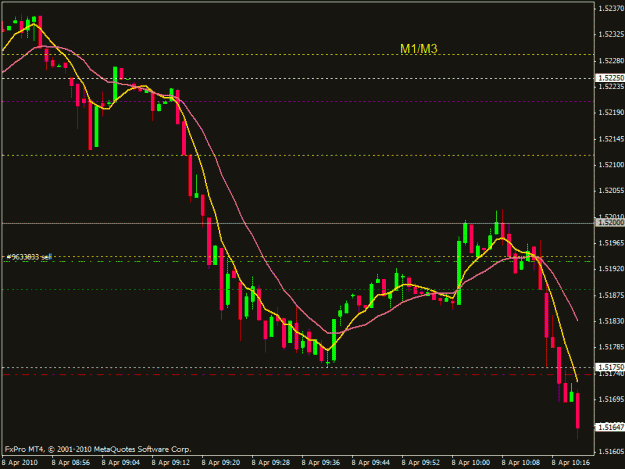Click the 8 Apr 10:08 time label

[521, 463]
